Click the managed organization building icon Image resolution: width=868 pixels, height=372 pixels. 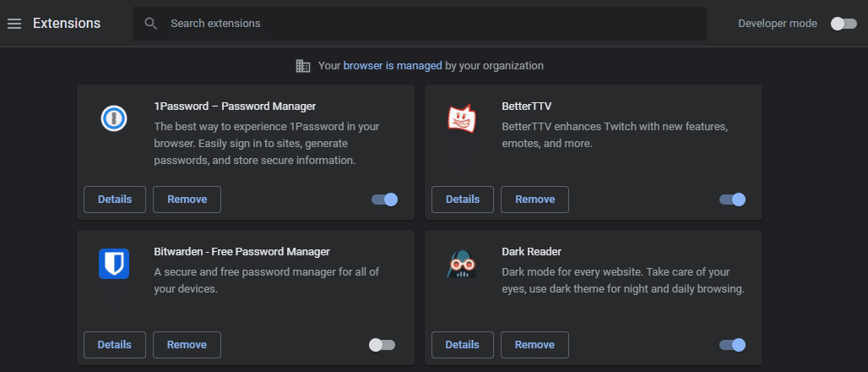pyautogui.click(x=303, y=66)
